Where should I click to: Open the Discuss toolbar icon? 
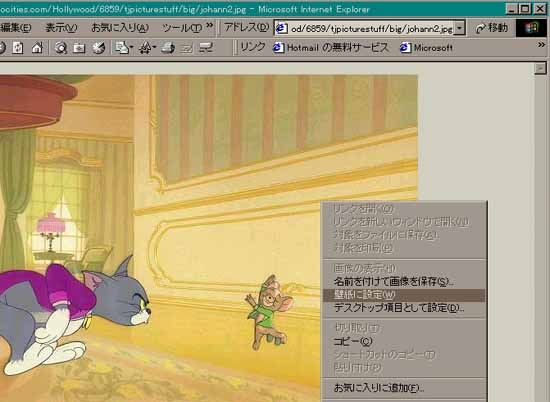pyautogui.click(x=206, y=48)
